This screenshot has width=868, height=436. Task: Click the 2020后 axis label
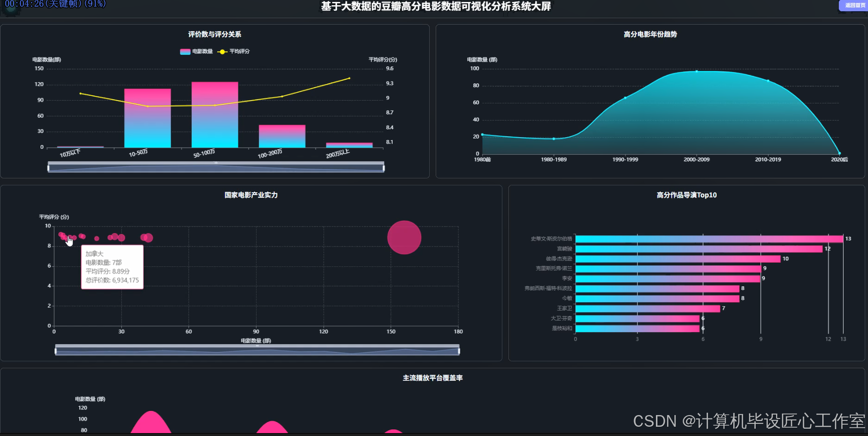click(839, 160)
